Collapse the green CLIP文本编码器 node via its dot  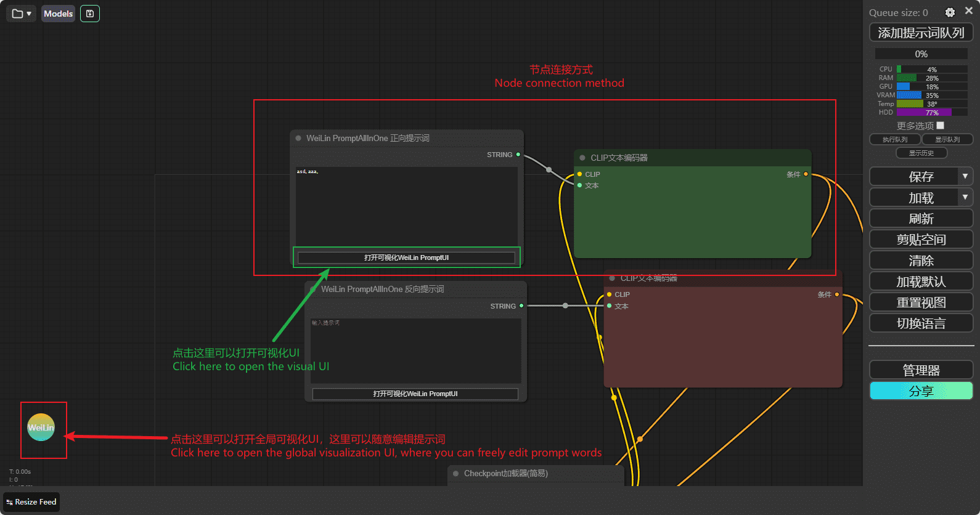(582, 158)
